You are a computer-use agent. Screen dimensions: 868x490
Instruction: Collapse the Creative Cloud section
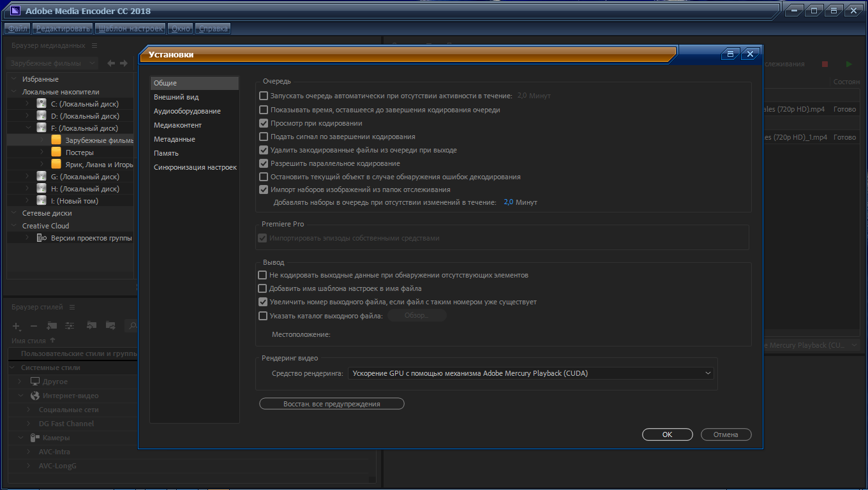(14, 226)
